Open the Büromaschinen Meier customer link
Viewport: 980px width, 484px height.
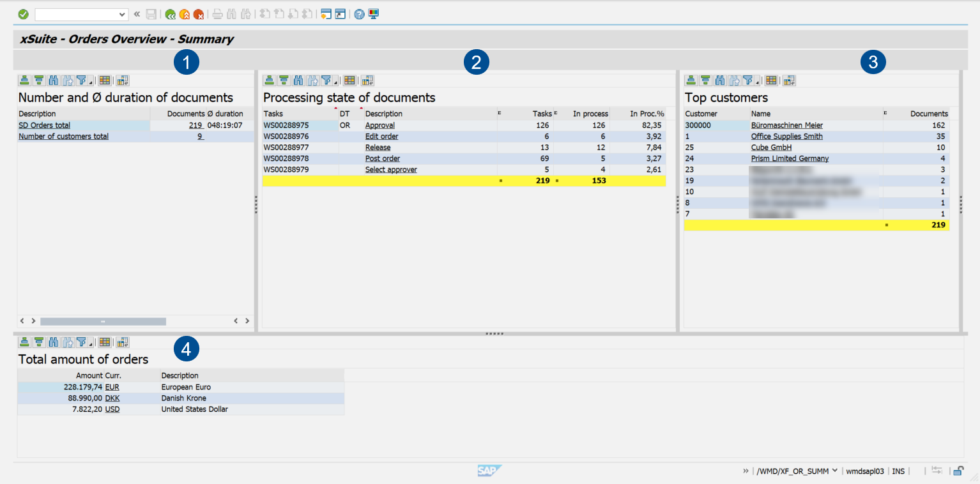click(786, 125)
